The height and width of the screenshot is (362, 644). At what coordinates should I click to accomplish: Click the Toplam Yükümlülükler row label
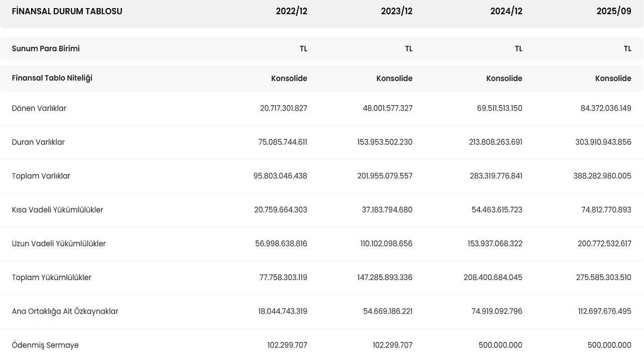click(x=52, y=278)
